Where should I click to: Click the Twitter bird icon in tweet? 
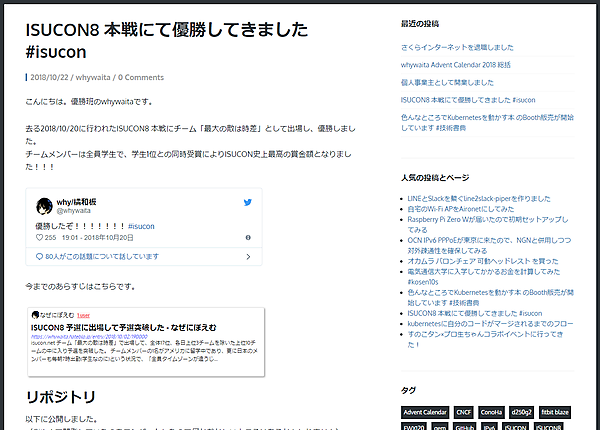tap(247, 203)
